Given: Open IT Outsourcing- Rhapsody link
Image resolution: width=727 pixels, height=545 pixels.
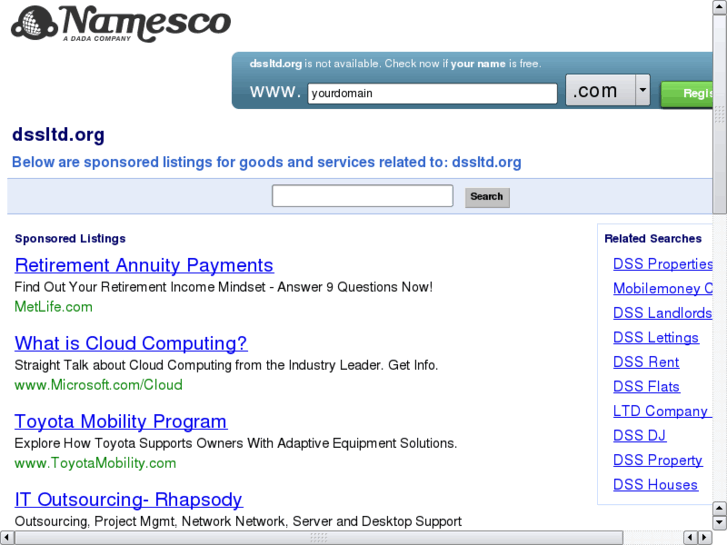Looking at the screenshot, I should point(128,500).
